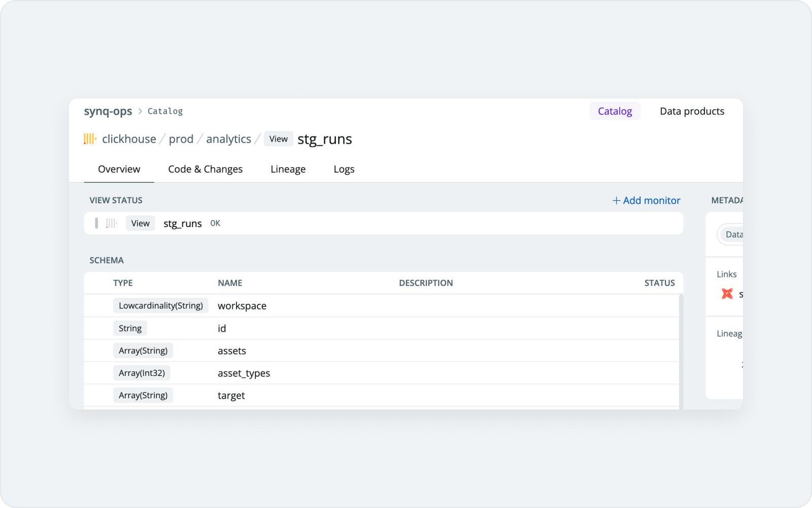
Task: Go to synq-ops workspace breadcrumb
Action: tap(108, 111)
